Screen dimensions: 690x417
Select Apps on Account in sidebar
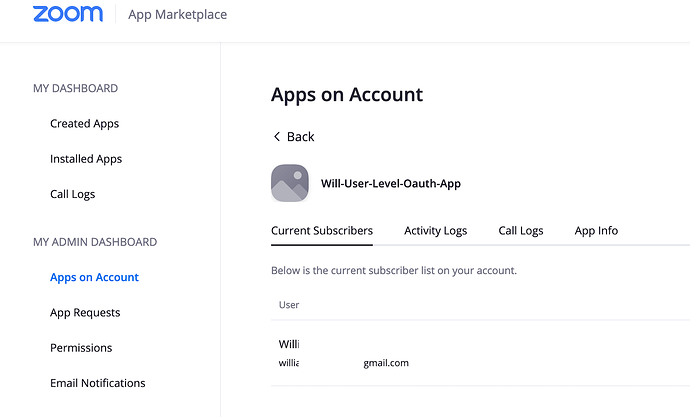pyautogui.click(x=94, y=277)
